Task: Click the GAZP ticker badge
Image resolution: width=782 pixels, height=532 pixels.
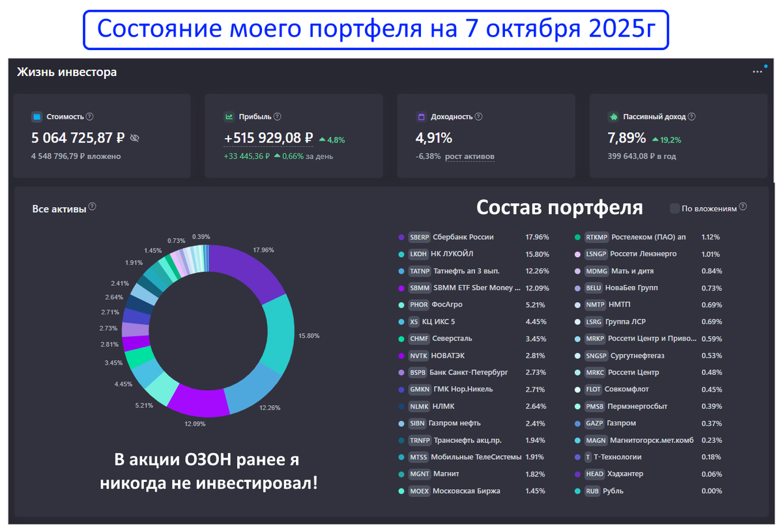Action: 594,423
